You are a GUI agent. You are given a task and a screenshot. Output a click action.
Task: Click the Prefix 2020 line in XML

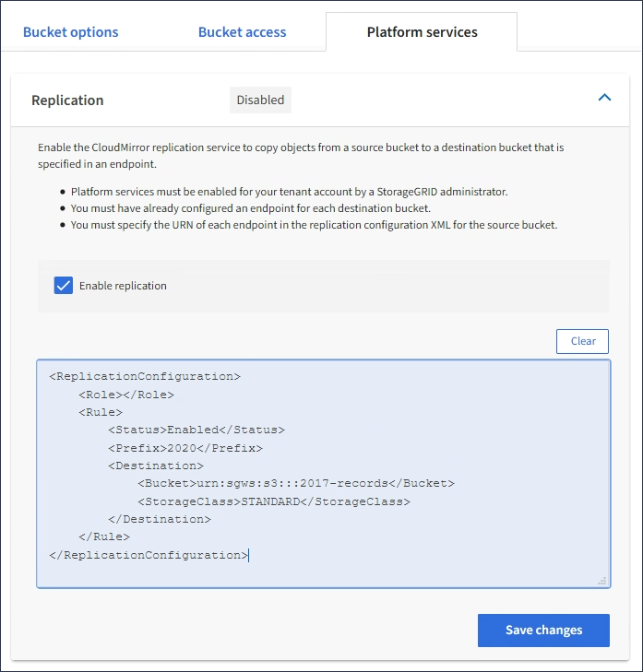(x=185, y=448)
